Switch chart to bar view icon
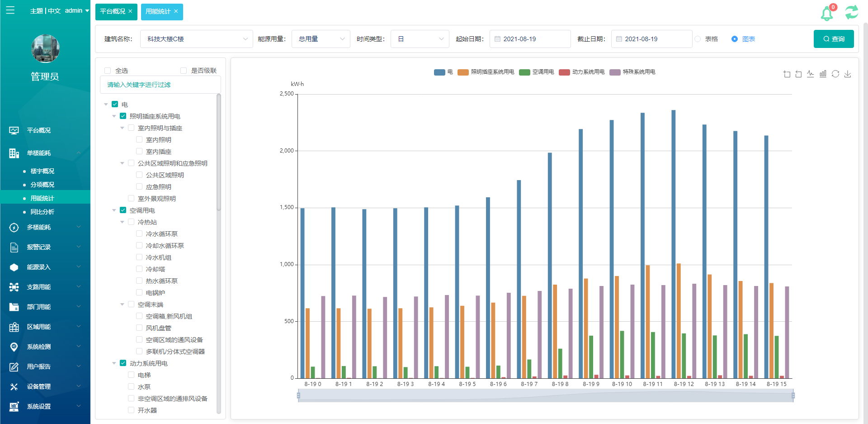 (x=823, y=74)
